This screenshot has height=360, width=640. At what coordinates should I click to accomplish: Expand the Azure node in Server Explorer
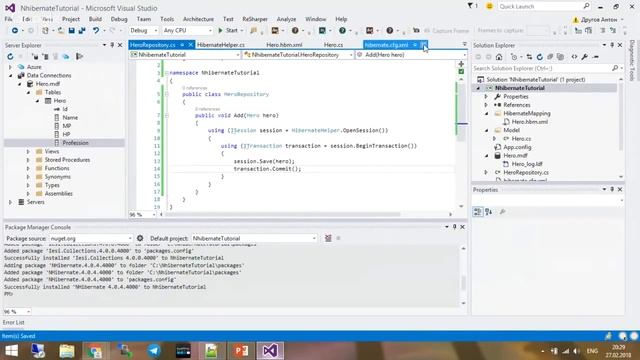tap(11, 67)
